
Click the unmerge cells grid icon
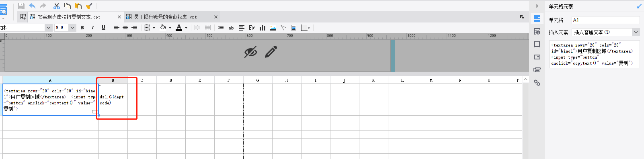(x=208, y=28)
